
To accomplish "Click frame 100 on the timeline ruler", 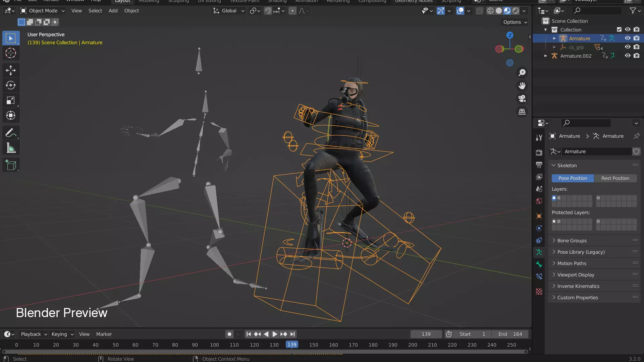I will coord(214,345).
